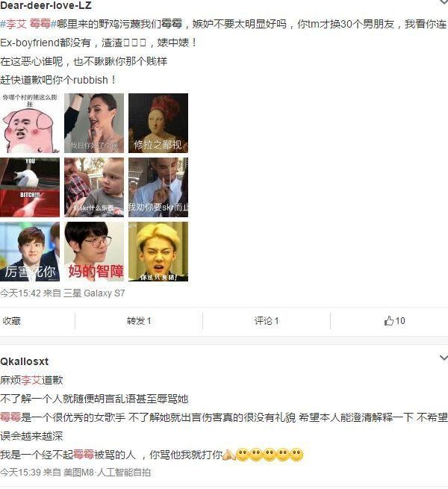Click 三星 Galaxy S7 source link
This screenshot has width=448, height=489.
click(x=94, y=293)
